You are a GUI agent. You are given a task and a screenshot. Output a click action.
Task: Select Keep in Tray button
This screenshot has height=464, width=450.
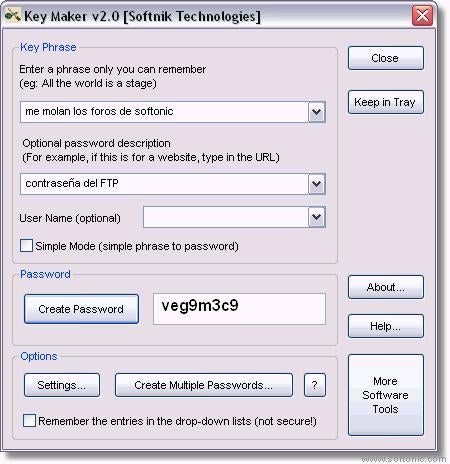386,102
